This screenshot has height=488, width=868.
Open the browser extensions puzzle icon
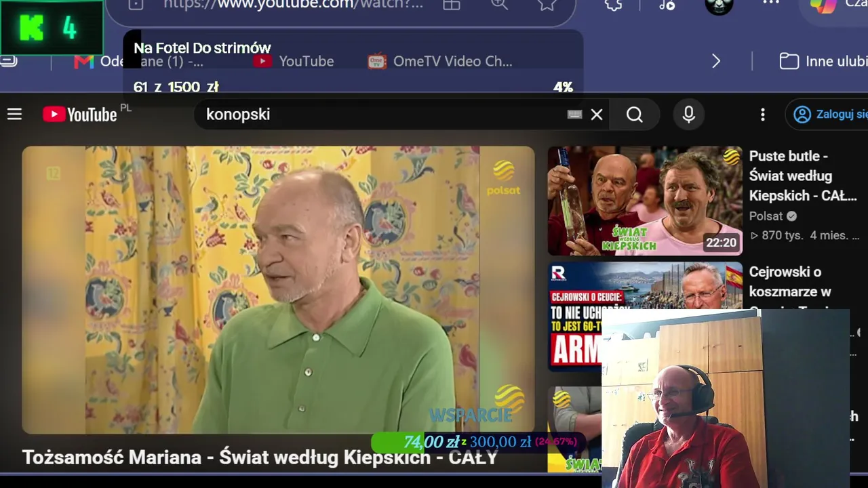[613, 4]
